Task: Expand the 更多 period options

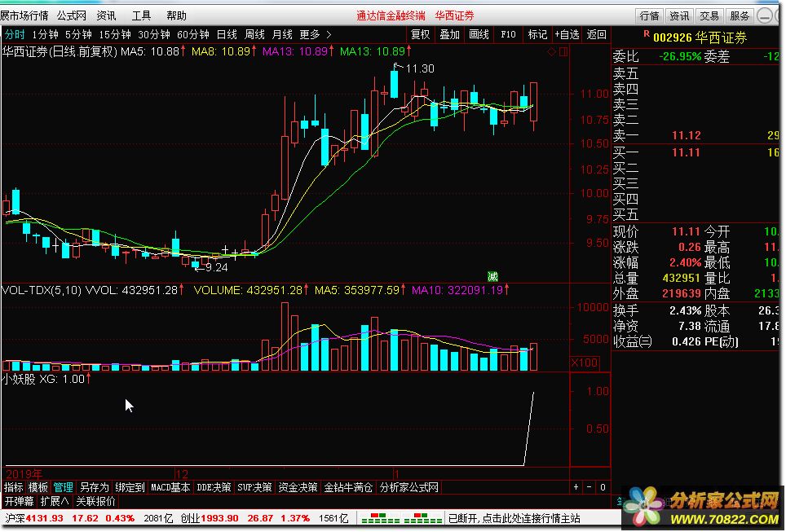Action: coord(315,34)
